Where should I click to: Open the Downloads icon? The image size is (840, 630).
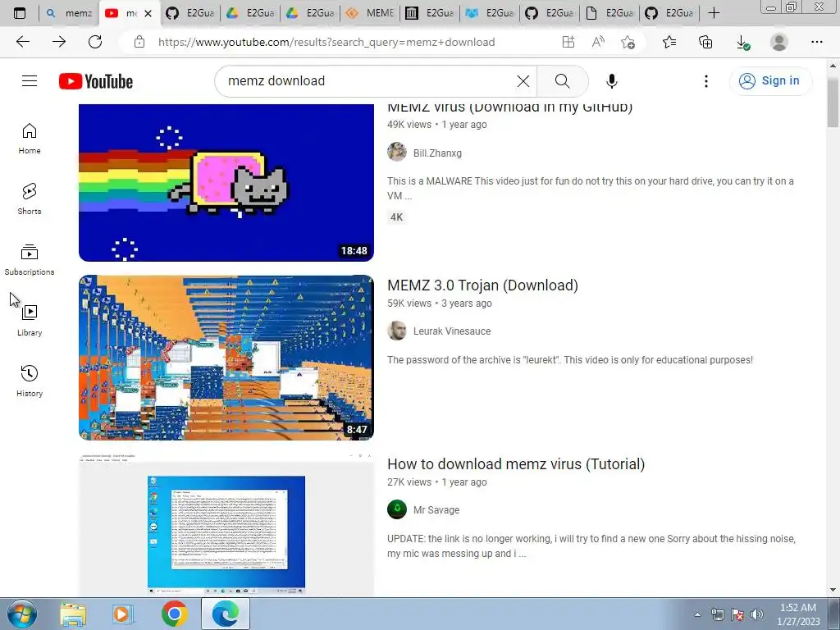click(742, 42)
